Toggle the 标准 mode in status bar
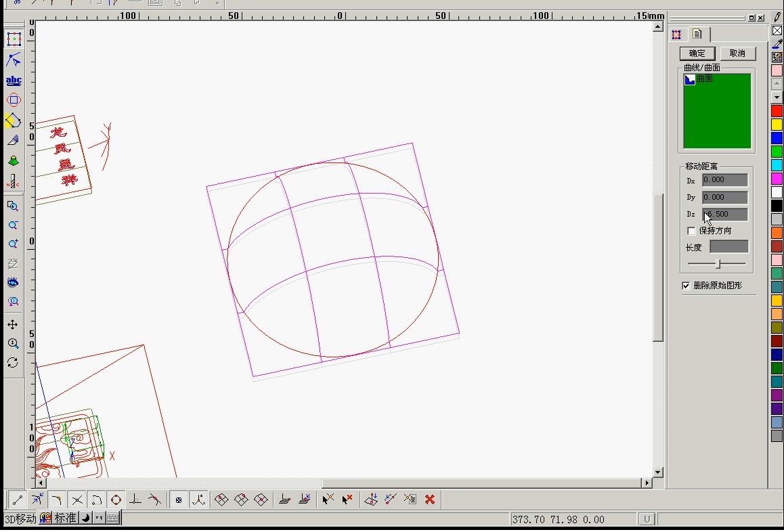This screenshot has width=784, height=532. (x=65, y=518)
